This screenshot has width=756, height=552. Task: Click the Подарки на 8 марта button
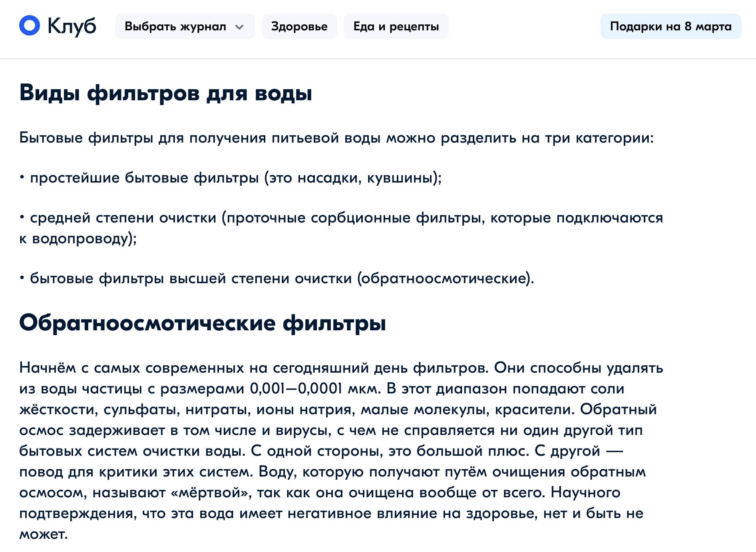coord(670,26)
